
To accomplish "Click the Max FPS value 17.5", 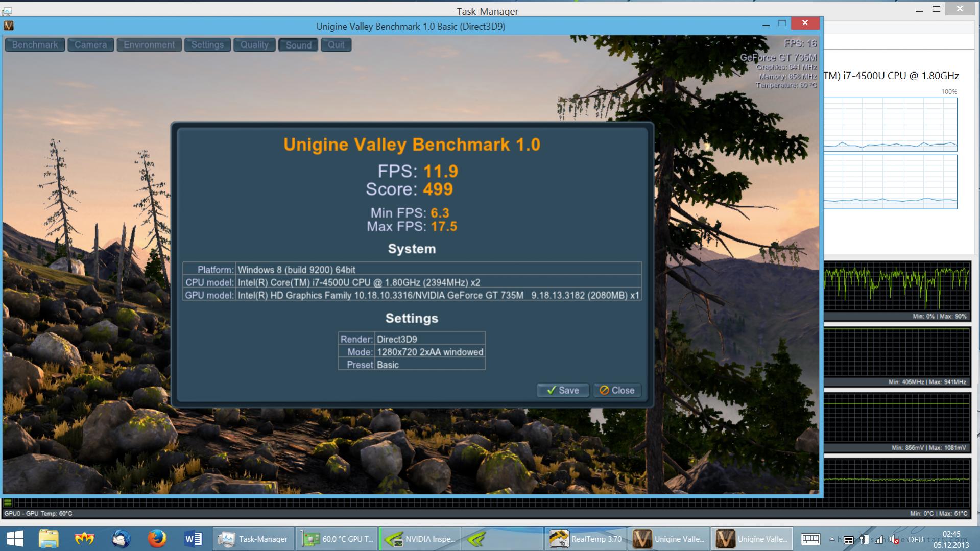I will coord(443,226).
